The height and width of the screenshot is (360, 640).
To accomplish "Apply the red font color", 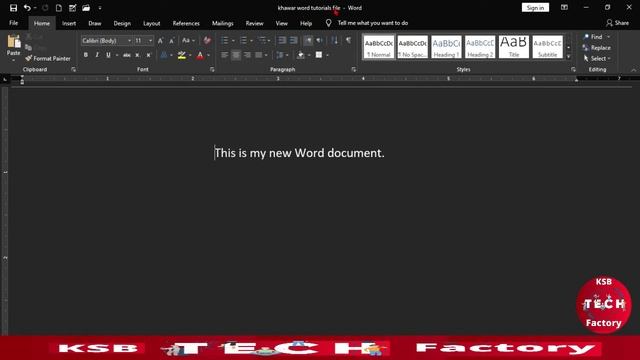I will point(200,55).
